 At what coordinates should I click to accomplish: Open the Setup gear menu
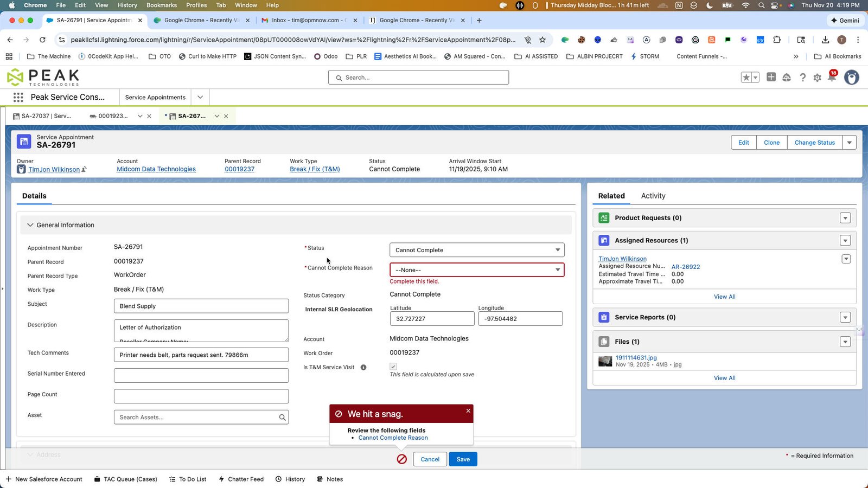(817, 78)
